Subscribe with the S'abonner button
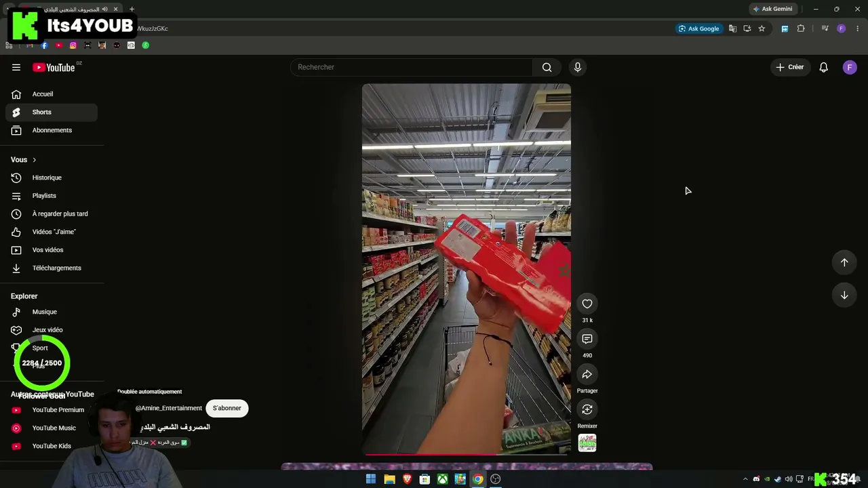Image resolution: width=868 pixels, height=488 pixels. 227,408
